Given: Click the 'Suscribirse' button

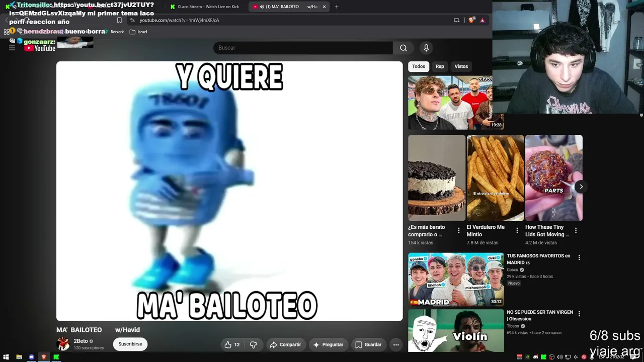Looking at the screenshot, I should coord(130,344).
